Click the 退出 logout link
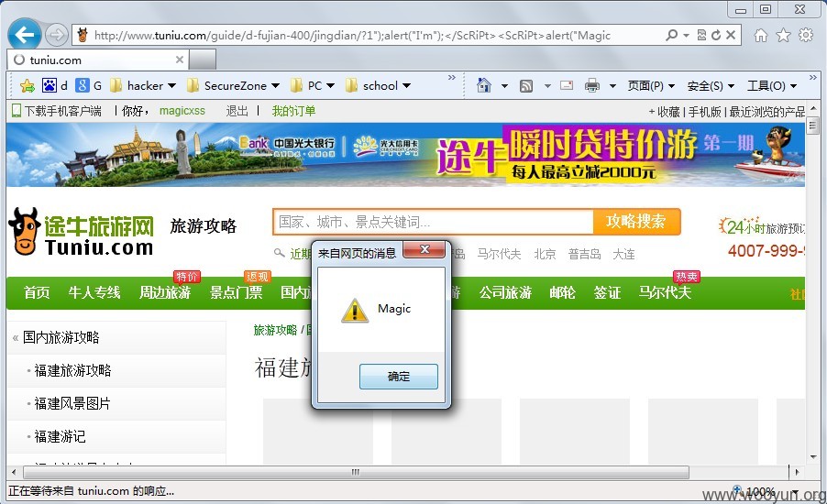Screen dimensions: 827x504 pyautogui.click(x=237, y=111)
